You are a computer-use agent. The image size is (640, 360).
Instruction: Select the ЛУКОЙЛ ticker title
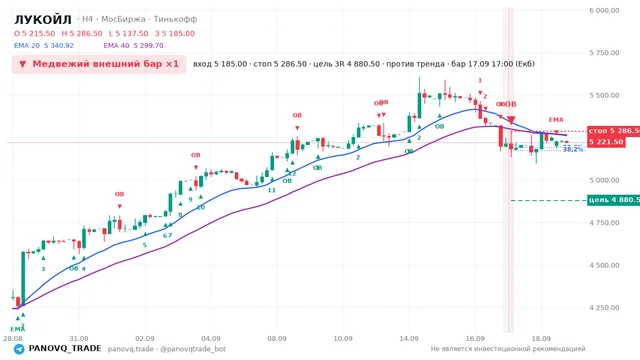[x=43, y=19]
